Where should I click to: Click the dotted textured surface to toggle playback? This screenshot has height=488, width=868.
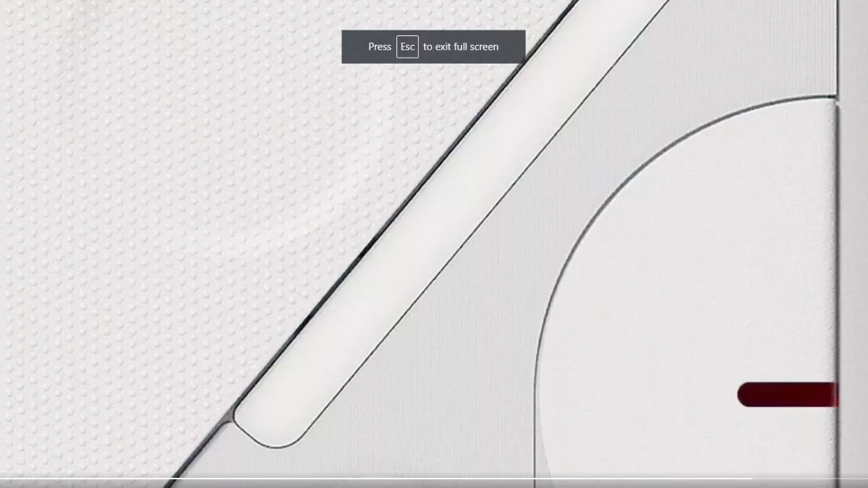145,217
